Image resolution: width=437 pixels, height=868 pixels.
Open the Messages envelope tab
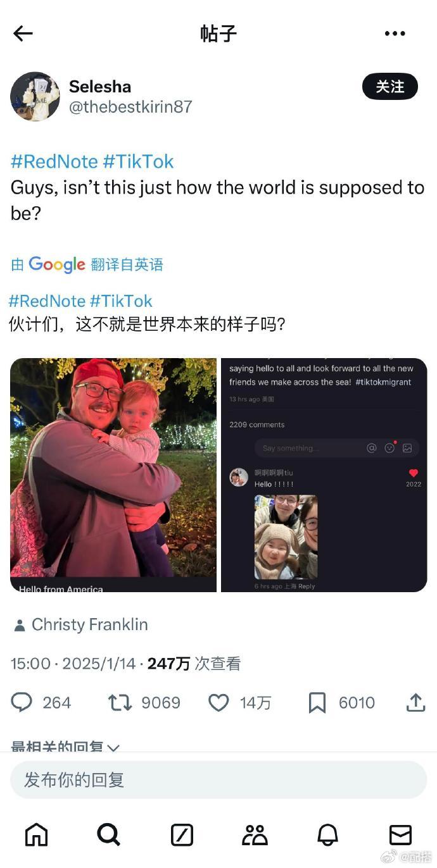tap(400, 835)
